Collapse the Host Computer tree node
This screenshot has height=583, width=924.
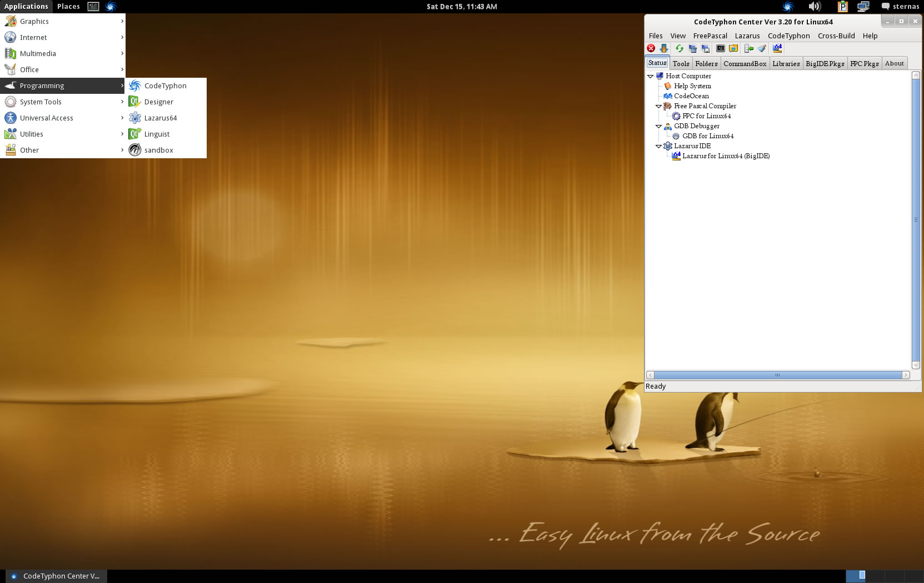650,76
